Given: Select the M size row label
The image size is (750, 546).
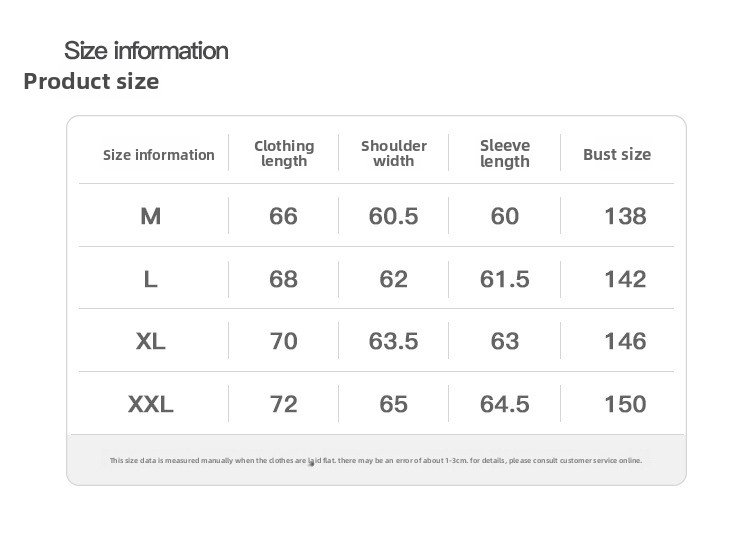Looking at the screenshot, I should [151, 216].
